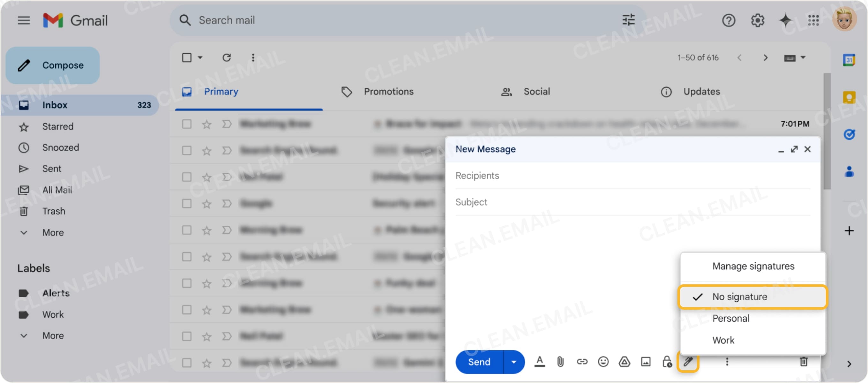This screenshot has height=383, width=868.
Task: Open the Send options dropdown arrow
Action: point(513,362)
